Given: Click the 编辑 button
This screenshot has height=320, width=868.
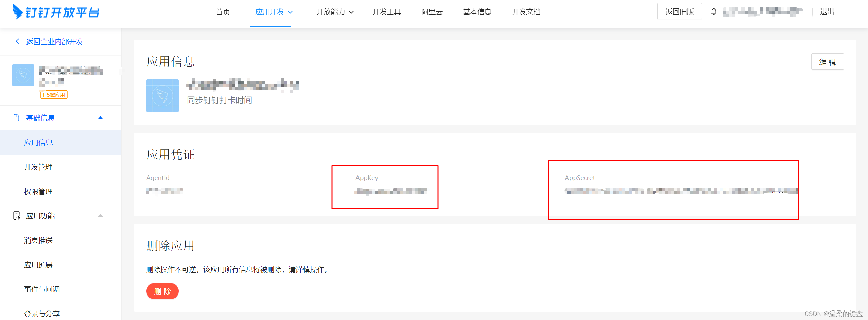Looking at the screenshot, I should click(x=827, y=62).
